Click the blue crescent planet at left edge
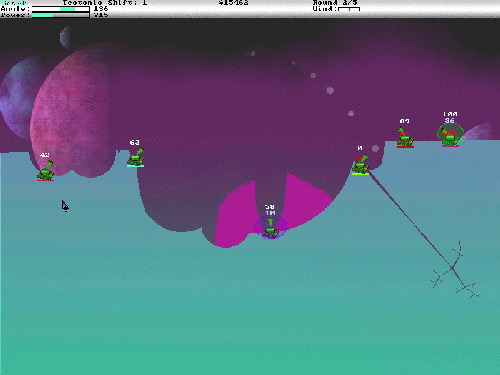This screenshot has width=500, height=375. (x=18, y=98)
